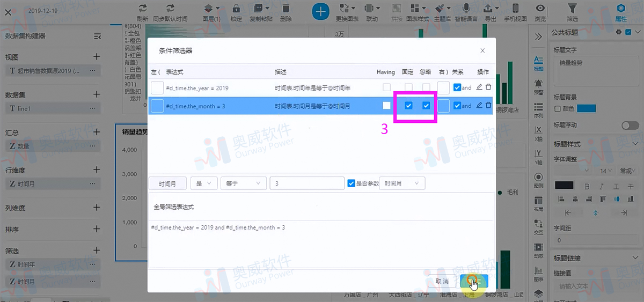Image resolution: width=644 pixels, height=302 pixels.
Task: Toggle 固定 checkbox for the_year row
Action: click(x=408, y=87)
